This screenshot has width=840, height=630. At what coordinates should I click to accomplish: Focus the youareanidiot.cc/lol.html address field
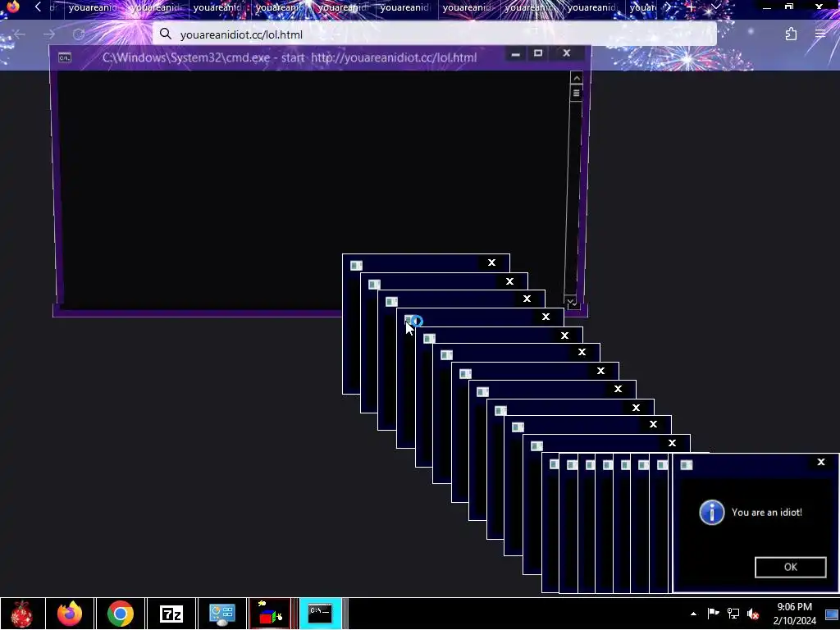(435, 34)
